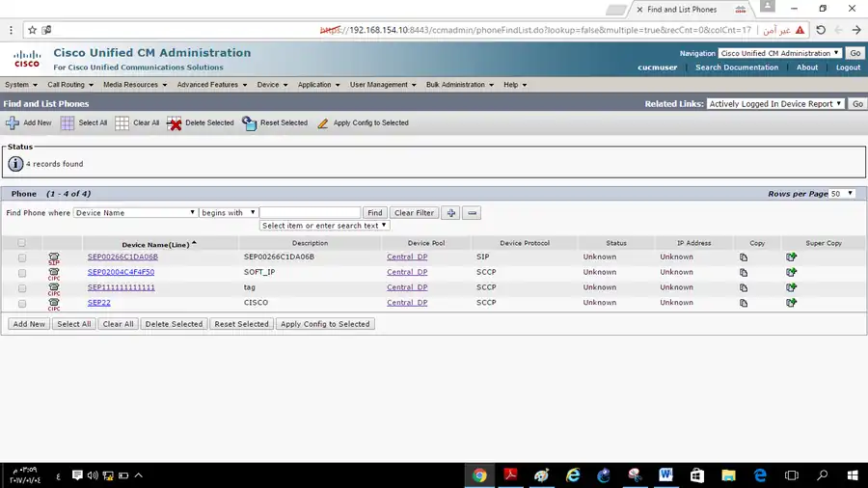The image size is (868, 488).
Task: Reload the page with browser refresh icon
Action: click(x=821, y=30)
